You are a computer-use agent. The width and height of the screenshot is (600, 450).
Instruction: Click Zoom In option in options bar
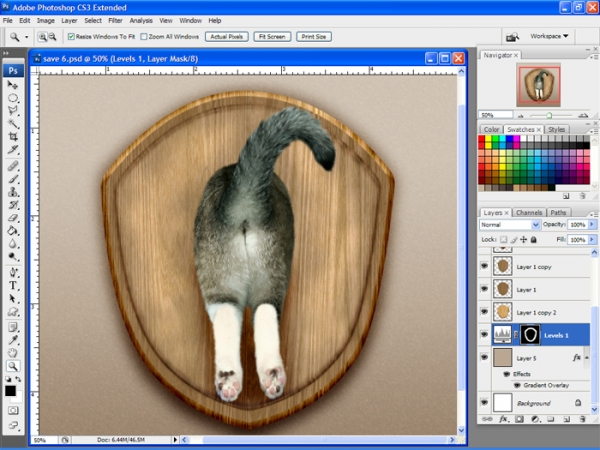(42, 37)
